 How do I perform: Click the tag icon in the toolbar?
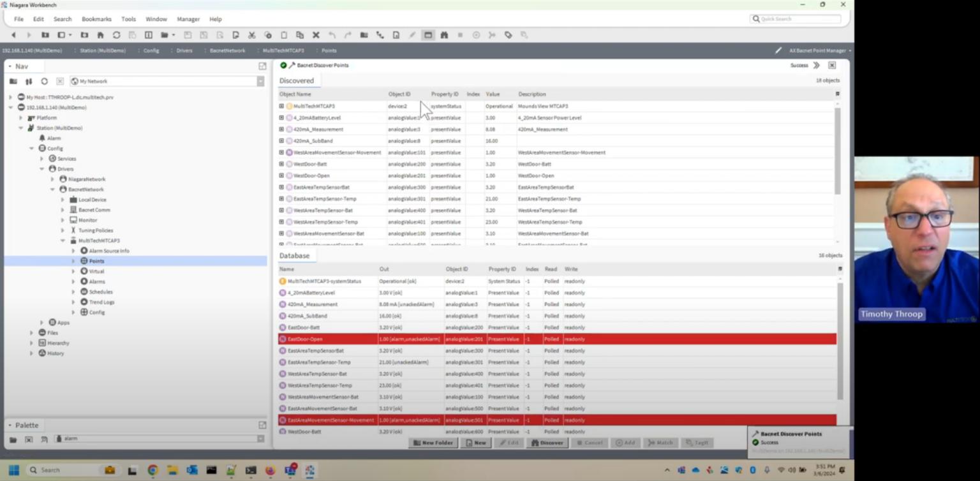coord(509,35)
